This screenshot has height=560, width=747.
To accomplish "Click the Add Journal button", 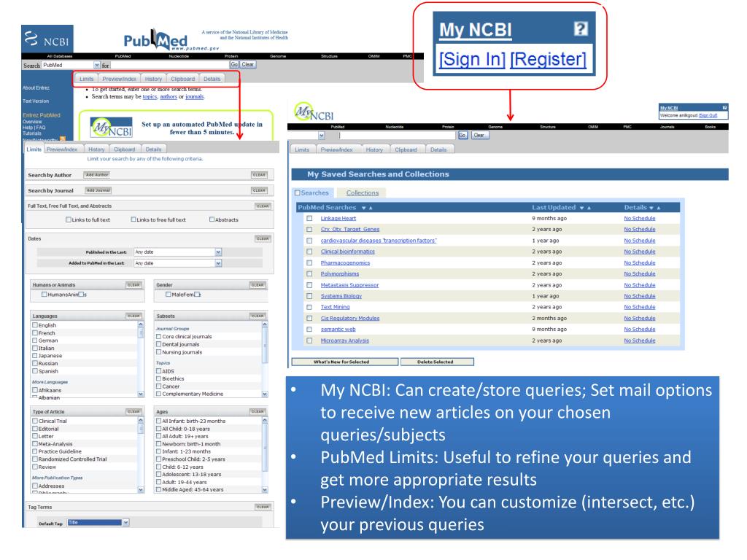I will [98, 190].
